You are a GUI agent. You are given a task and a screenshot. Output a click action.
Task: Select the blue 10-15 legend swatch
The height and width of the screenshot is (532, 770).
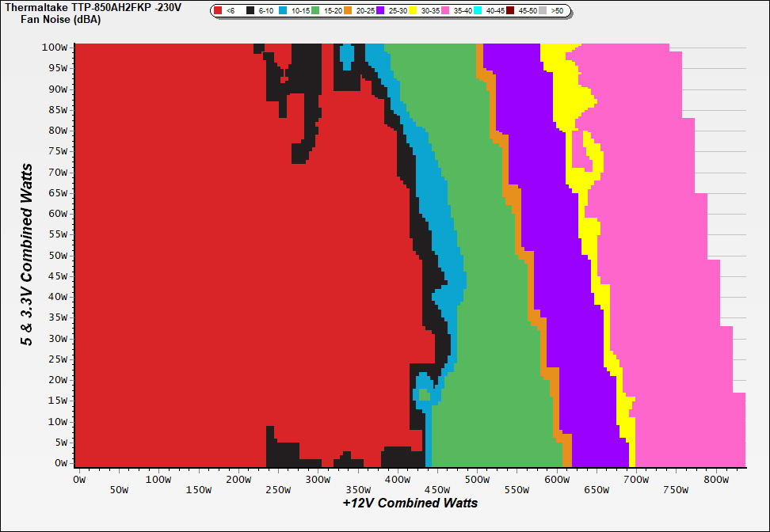click(x=283, y=11)
